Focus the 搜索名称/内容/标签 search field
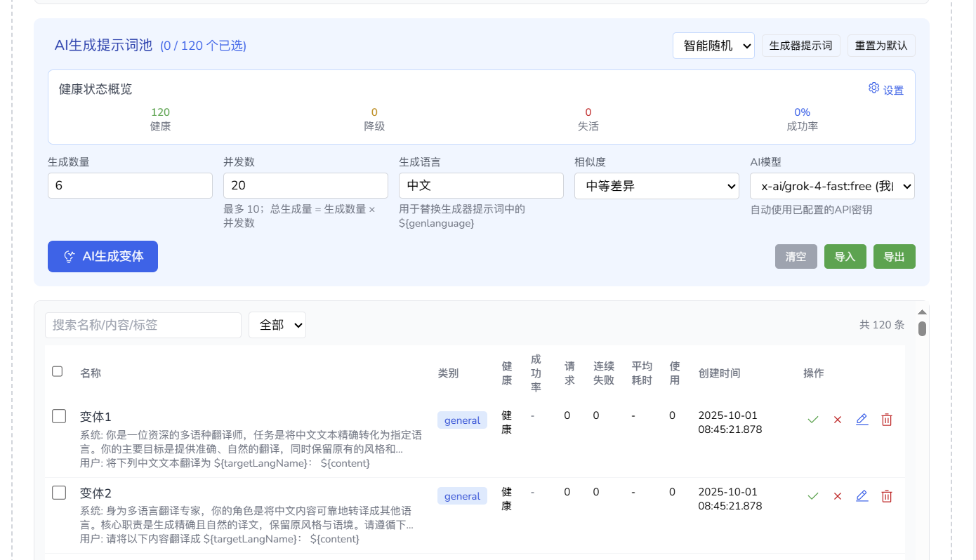This screenshot has height=560, width=976. click(x=143, y=325)
